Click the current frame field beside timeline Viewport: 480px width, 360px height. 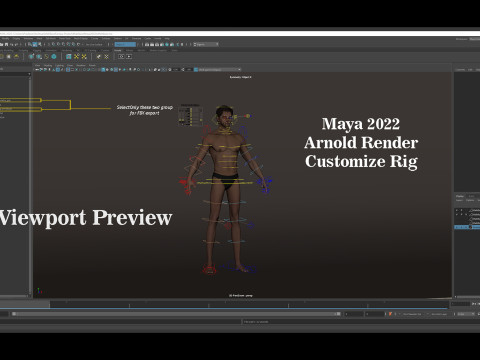tap(461, 304)
